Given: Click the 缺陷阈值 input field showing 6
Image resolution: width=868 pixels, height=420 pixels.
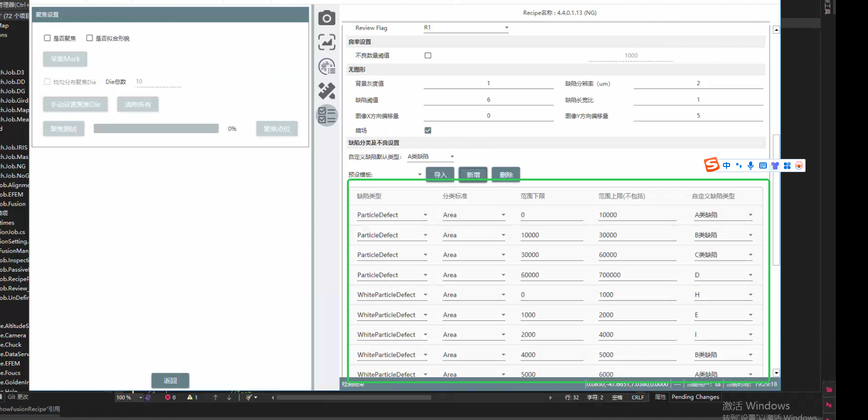Looking at the screenshot, I should point(488,100).
